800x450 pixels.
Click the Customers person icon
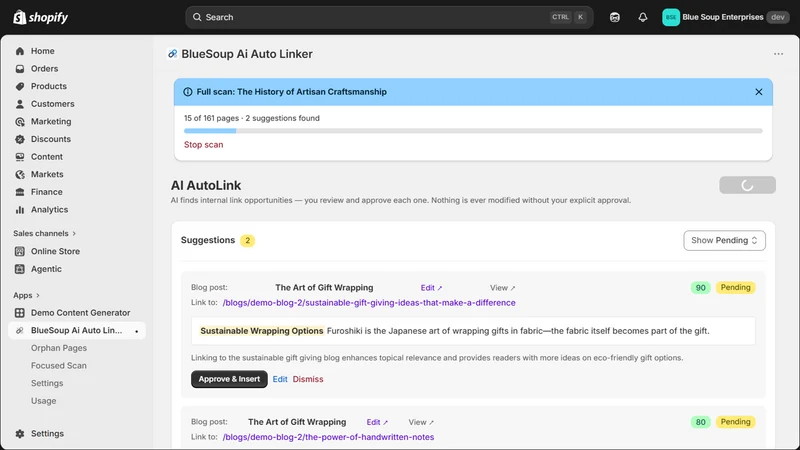point(20,104)
